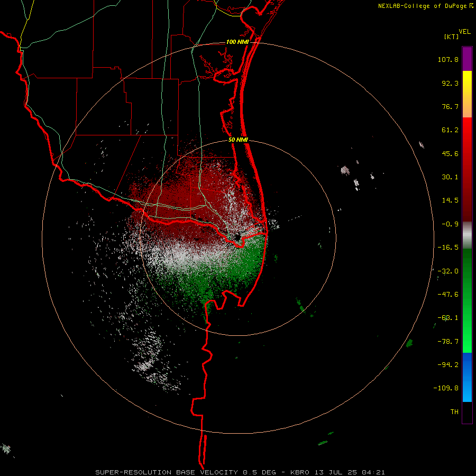Click the TH label on the legend

coord(454,412)
